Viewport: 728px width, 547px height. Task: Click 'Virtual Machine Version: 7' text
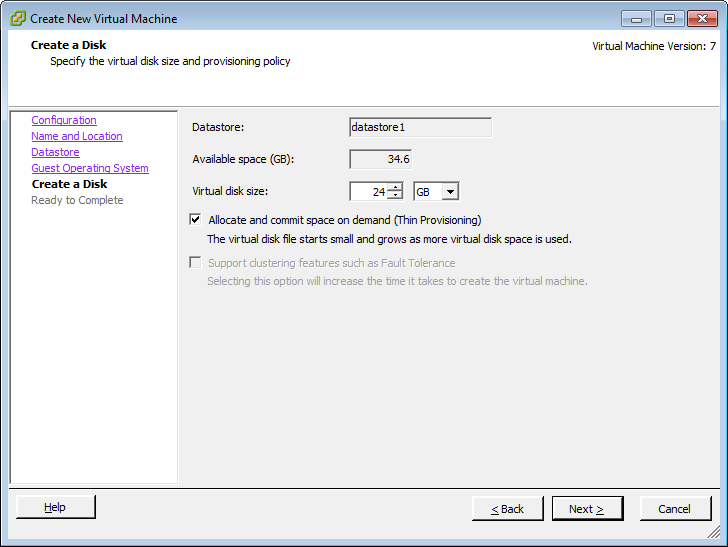click(654, 46)
